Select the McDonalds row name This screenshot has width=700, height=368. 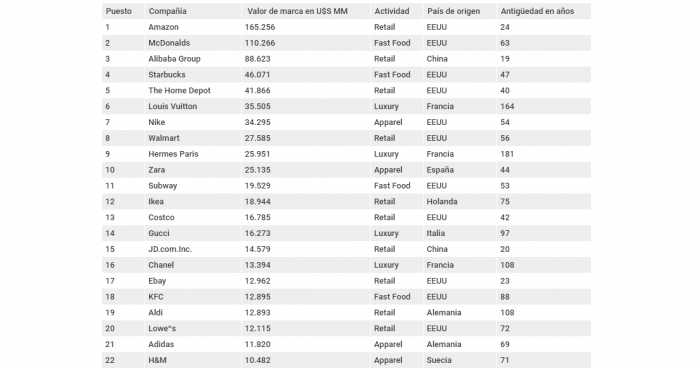click(x=169, y=43)
